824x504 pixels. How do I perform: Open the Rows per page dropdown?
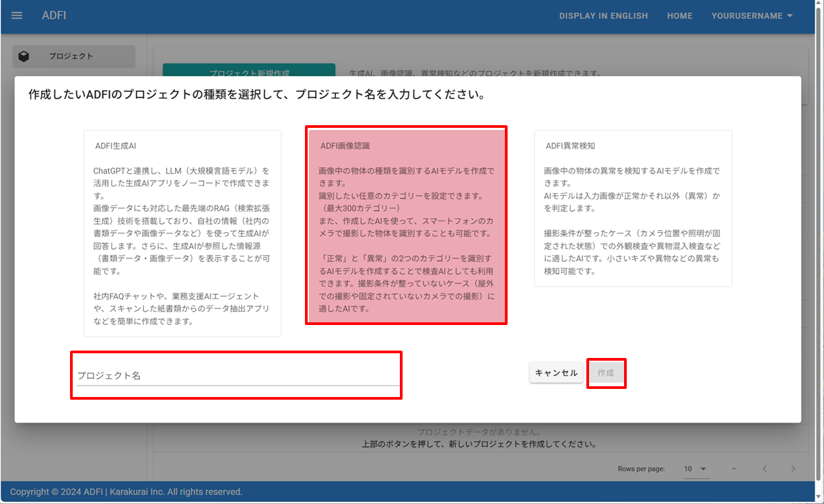(696, 469)
